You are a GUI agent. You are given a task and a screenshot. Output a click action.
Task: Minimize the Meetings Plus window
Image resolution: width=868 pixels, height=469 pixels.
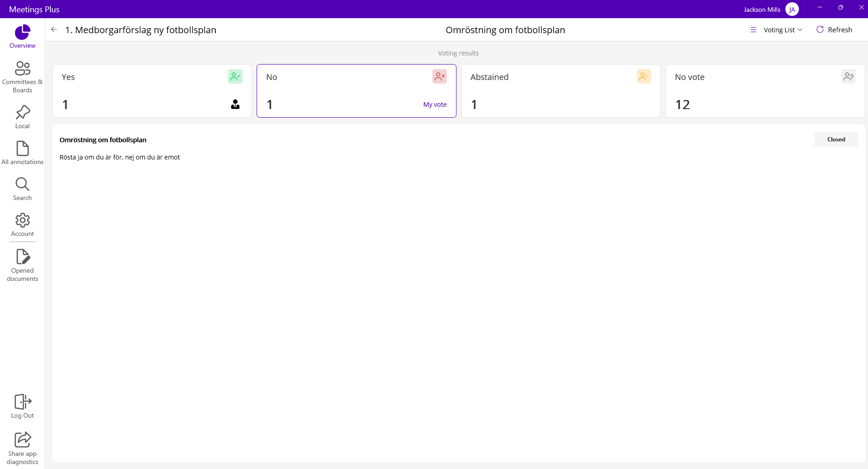[x=820, y=7]
